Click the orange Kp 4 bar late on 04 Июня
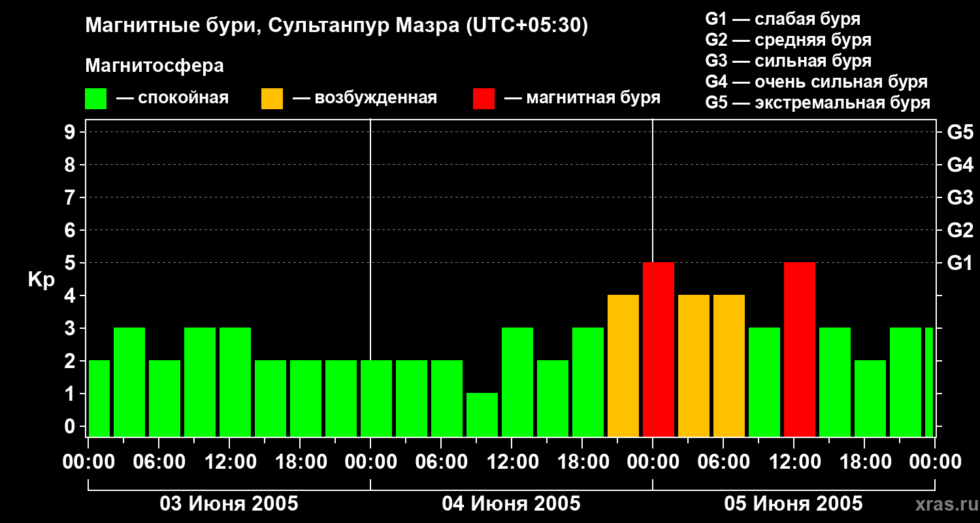Screen dimensions: 980x523 [x=623, y=366]
